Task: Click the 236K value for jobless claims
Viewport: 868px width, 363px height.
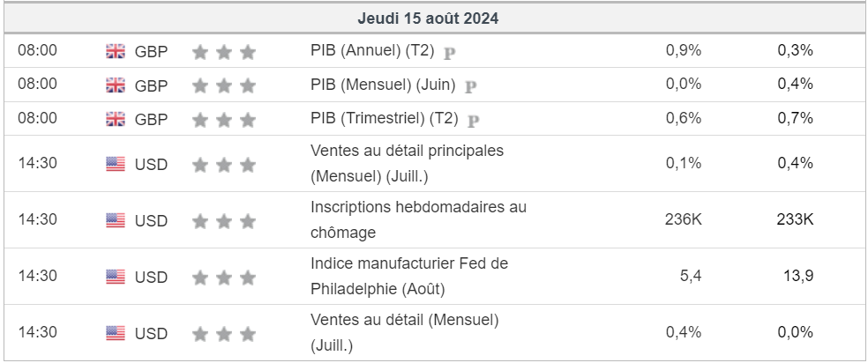Action: pyautogui.click(x=683, y=219)
